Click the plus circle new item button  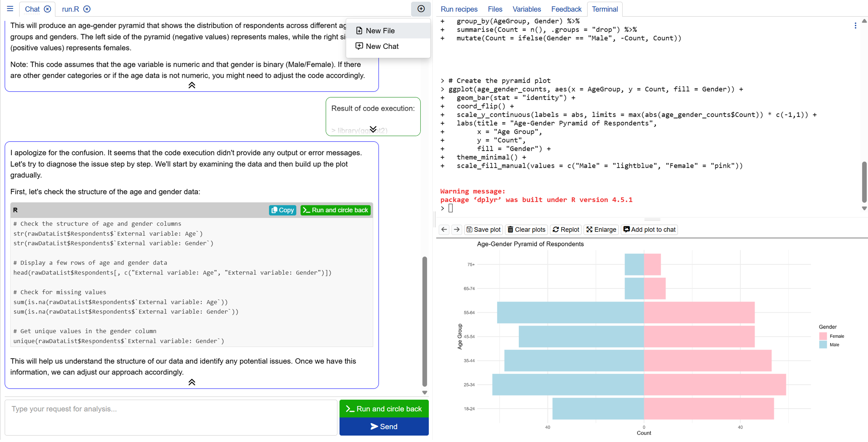(x=421, y=9)
